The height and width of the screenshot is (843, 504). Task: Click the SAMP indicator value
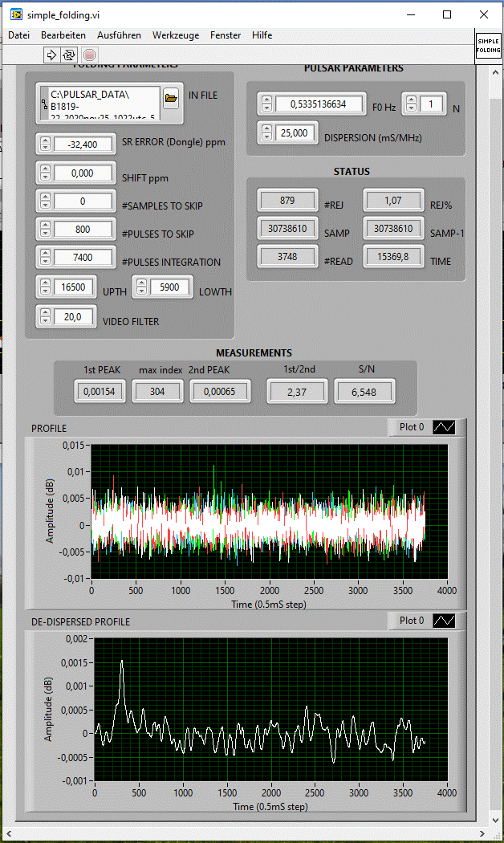point(287,228)
